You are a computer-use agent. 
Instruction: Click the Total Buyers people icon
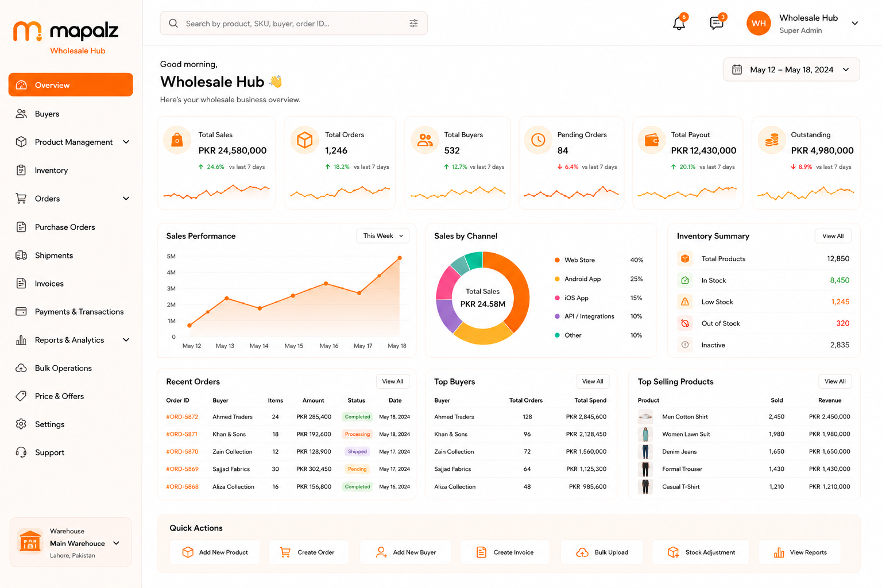(425, 140)
